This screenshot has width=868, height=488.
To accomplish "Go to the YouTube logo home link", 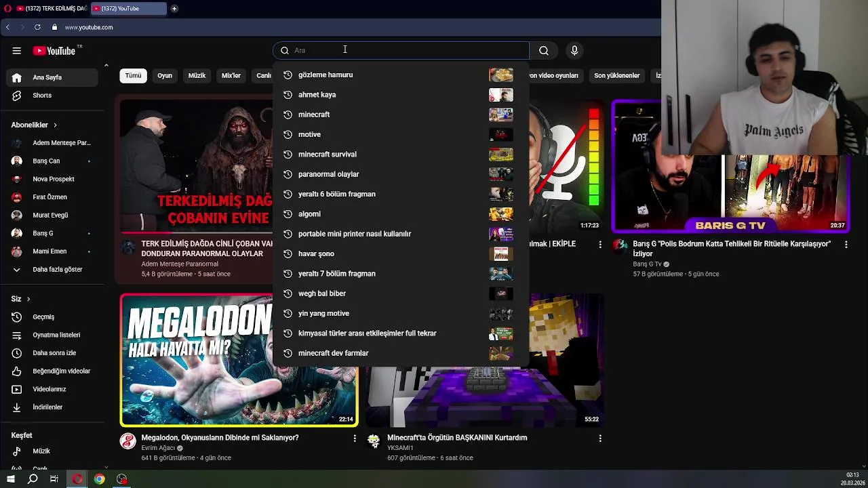I will (54, 51).
